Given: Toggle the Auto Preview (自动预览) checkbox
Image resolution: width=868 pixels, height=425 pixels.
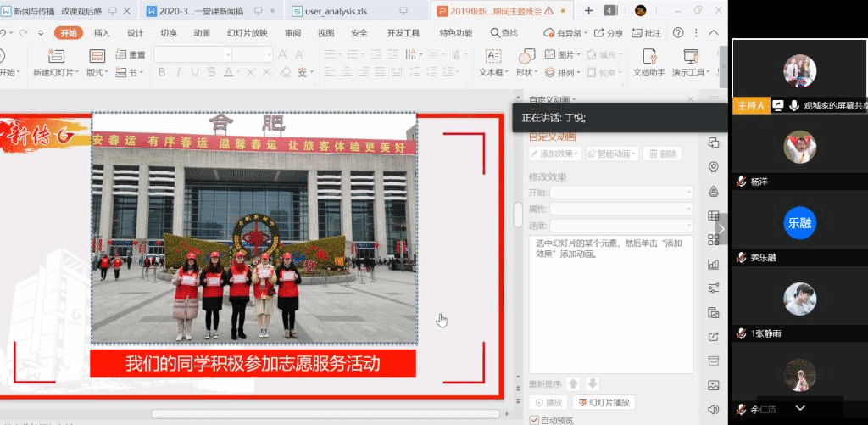Looking at the screenshot, I should coord(534,420).
